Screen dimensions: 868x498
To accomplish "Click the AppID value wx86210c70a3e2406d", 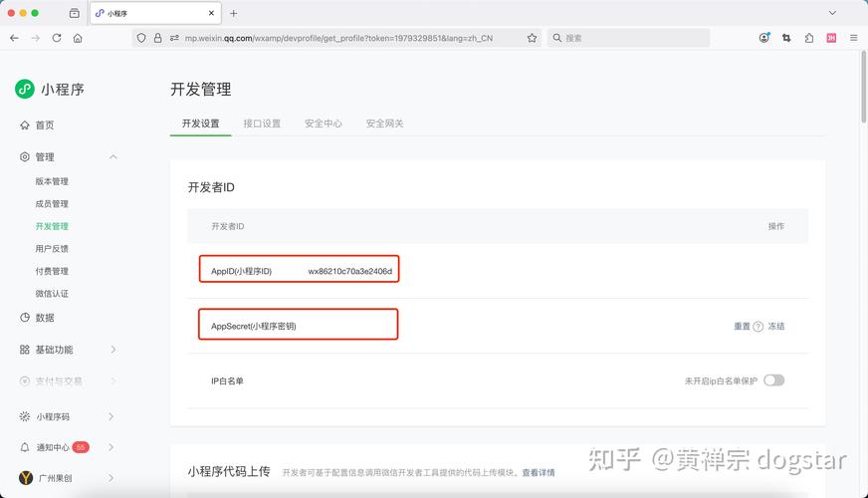I will point(349,271).
